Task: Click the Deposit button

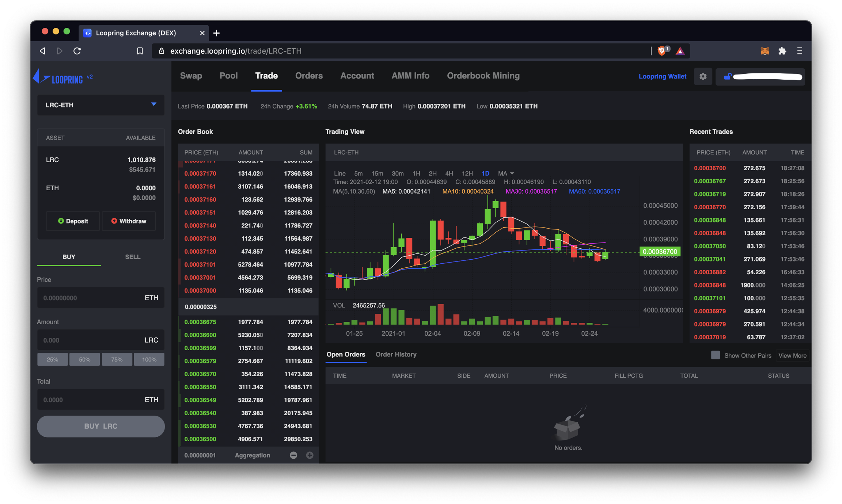Action: 73,221
